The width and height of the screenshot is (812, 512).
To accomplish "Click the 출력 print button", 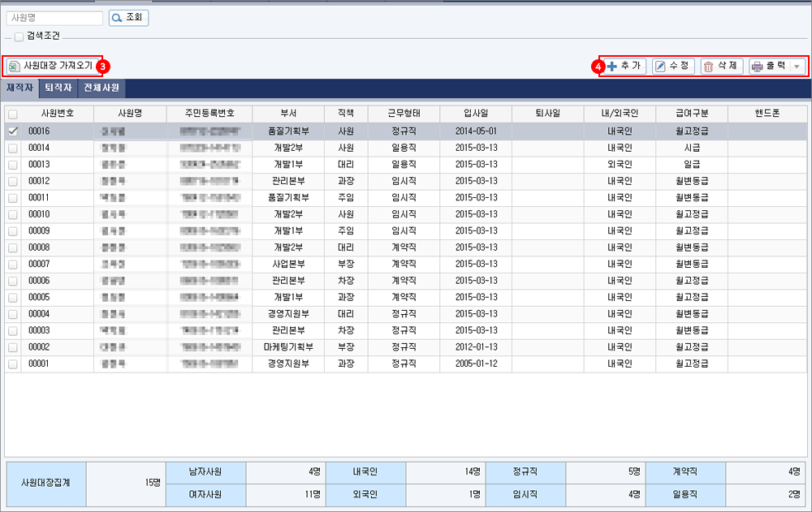I will [770, 67].
